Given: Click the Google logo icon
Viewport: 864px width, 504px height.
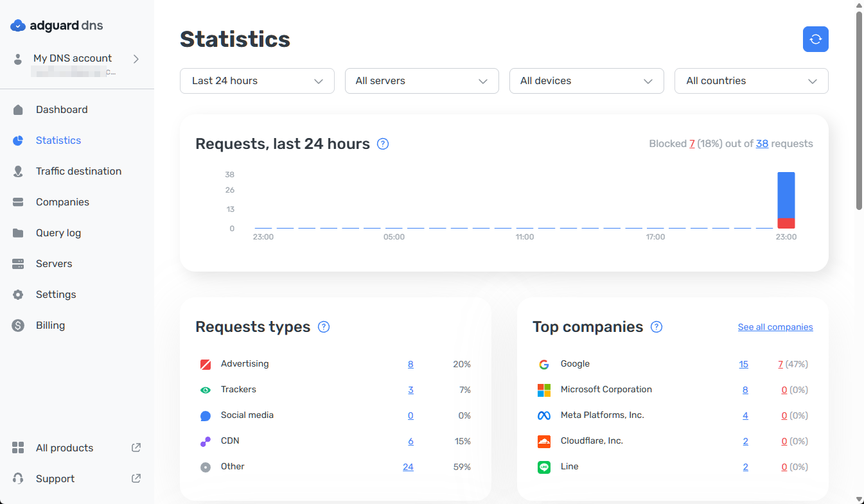Looking at the screenshot, I should coord(544,364).
